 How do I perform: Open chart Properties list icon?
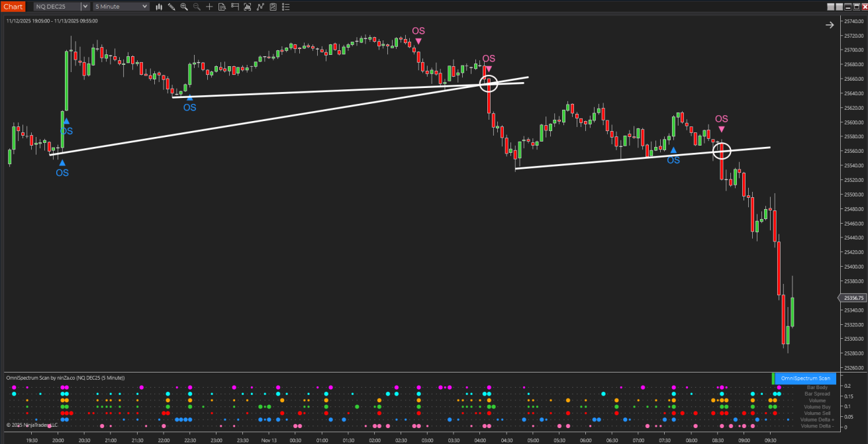285,7
